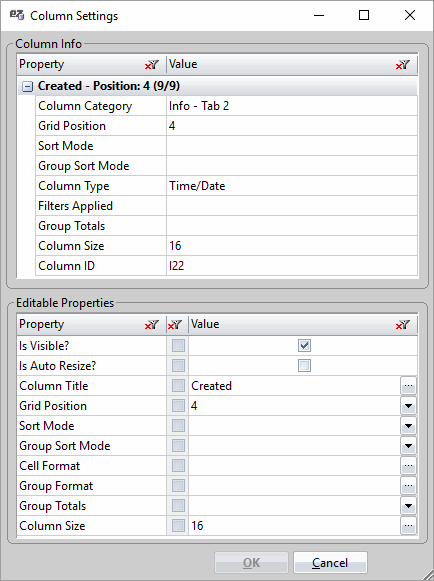434x581 pixels.
Task: Enable the Is Auto Resize? value checkbox
Action: pos(304,366)
